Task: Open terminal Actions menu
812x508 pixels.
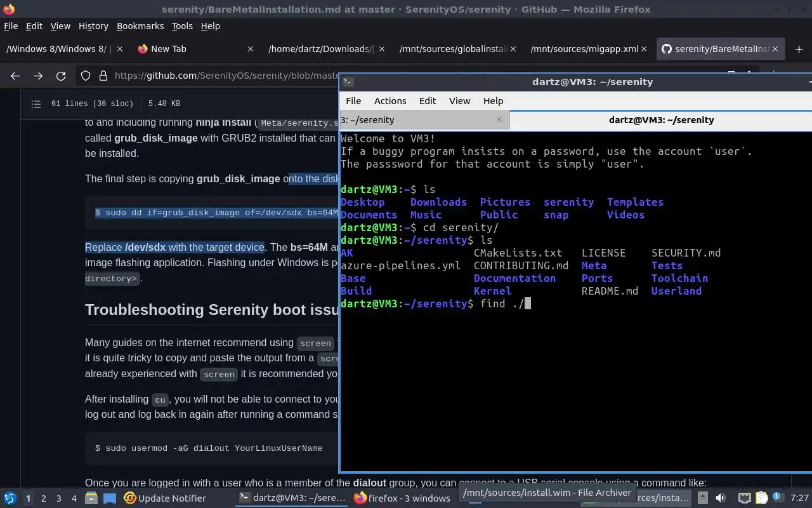Action: point(390,101)
